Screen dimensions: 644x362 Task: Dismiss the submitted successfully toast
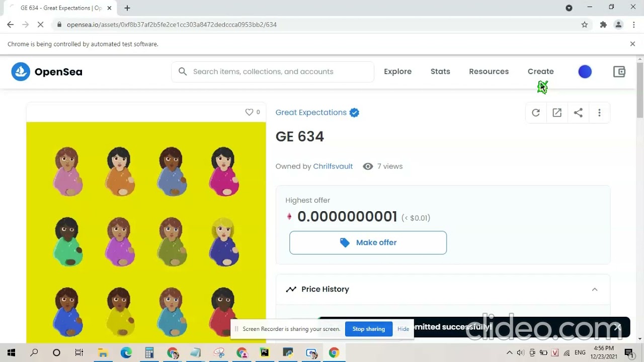618,327
